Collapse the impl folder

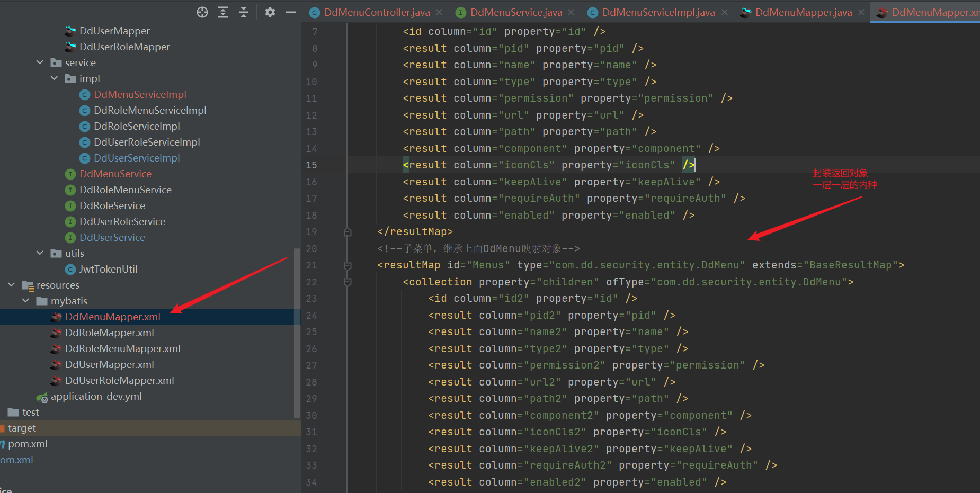point(54,78)
